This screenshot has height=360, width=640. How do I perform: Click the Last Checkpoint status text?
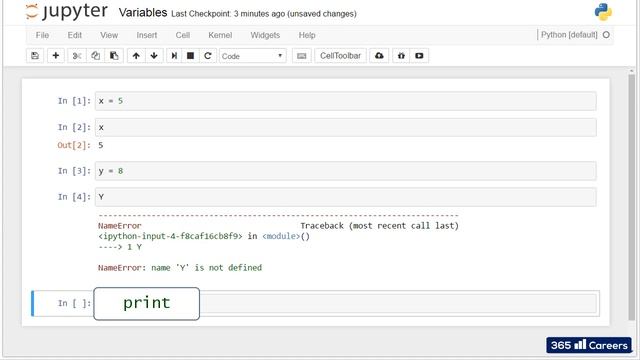[x=264, y=14]
